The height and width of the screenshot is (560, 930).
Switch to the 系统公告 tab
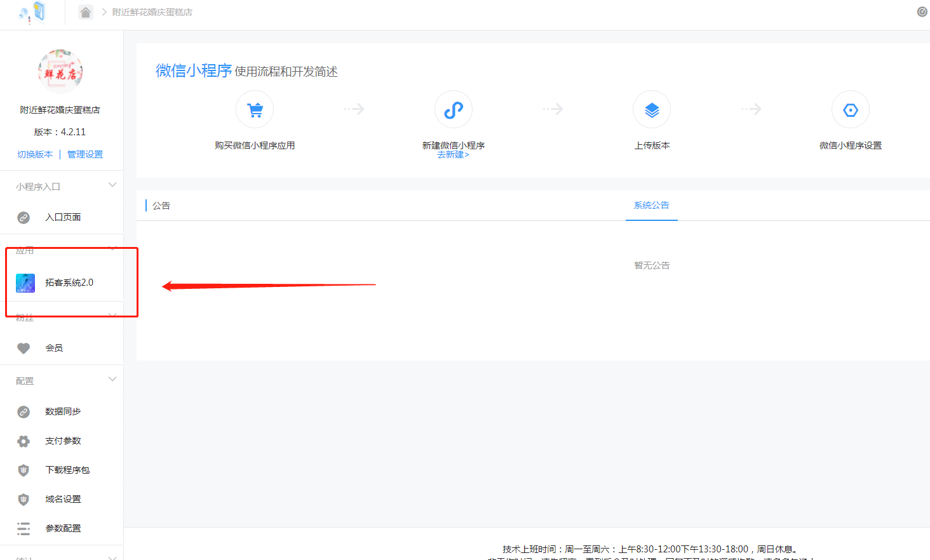tap(651, 205)
